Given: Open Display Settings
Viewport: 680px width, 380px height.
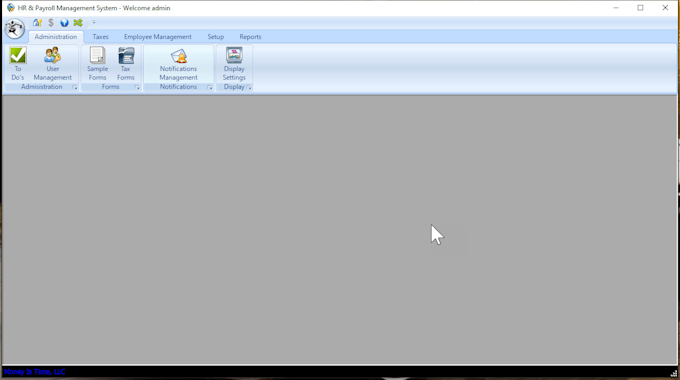Looking at the screenshot, I should click(x=234, y=64).
